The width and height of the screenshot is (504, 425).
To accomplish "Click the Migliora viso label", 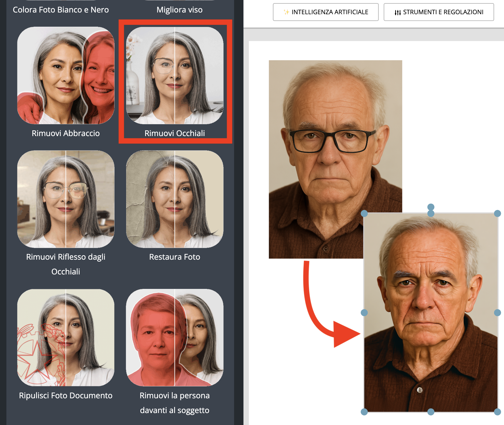I will pos(179,10).
